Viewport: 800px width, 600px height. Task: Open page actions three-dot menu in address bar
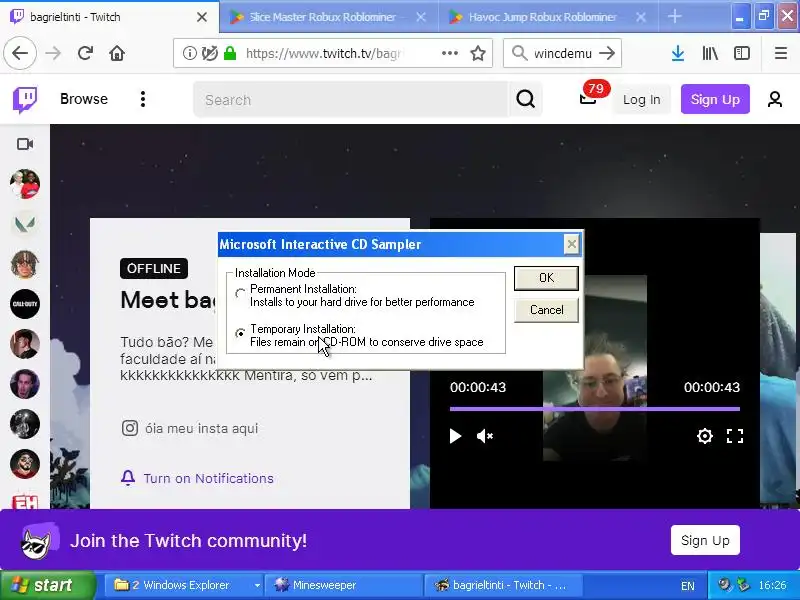click(449, 53)
